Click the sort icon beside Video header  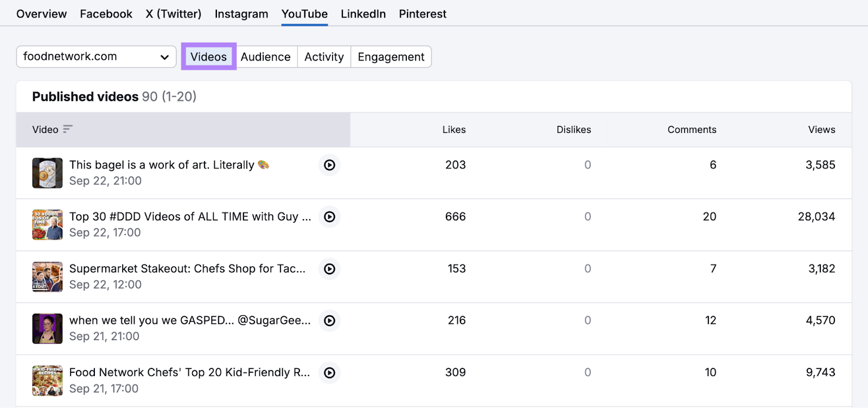[68, 129]
